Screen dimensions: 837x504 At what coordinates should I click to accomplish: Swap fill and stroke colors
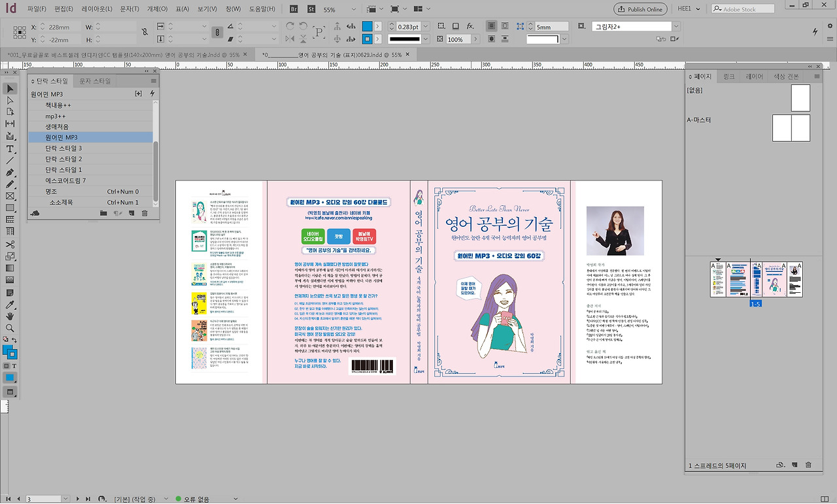pyautogui.click(x=15, y=339)
